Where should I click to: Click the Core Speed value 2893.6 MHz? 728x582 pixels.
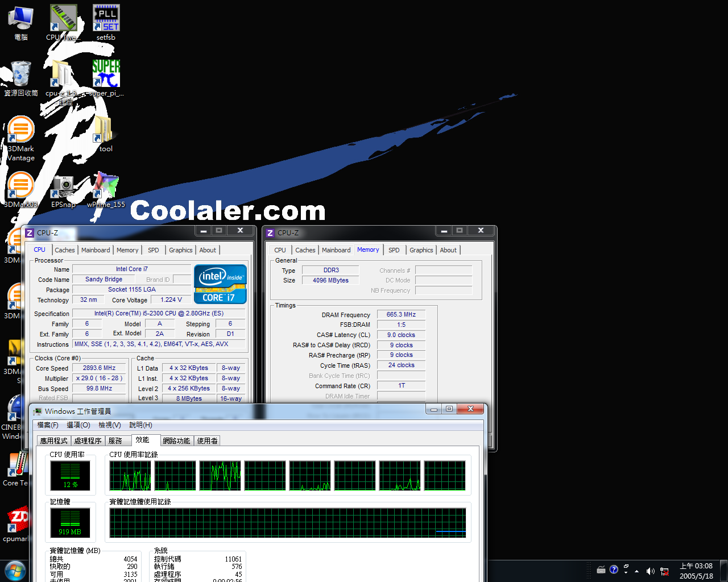click(x=100, y=368)
